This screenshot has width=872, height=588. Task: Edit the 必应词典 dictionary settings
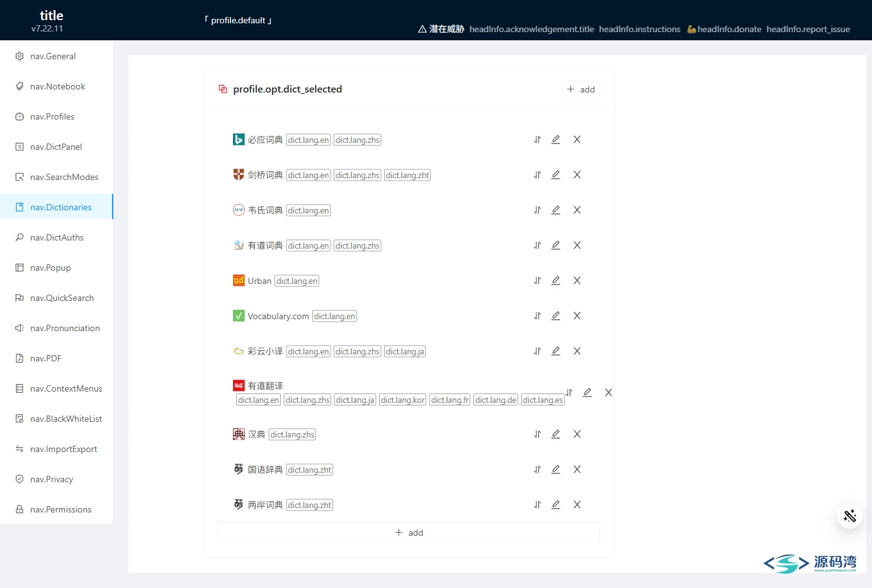click(x=556, y=140)
